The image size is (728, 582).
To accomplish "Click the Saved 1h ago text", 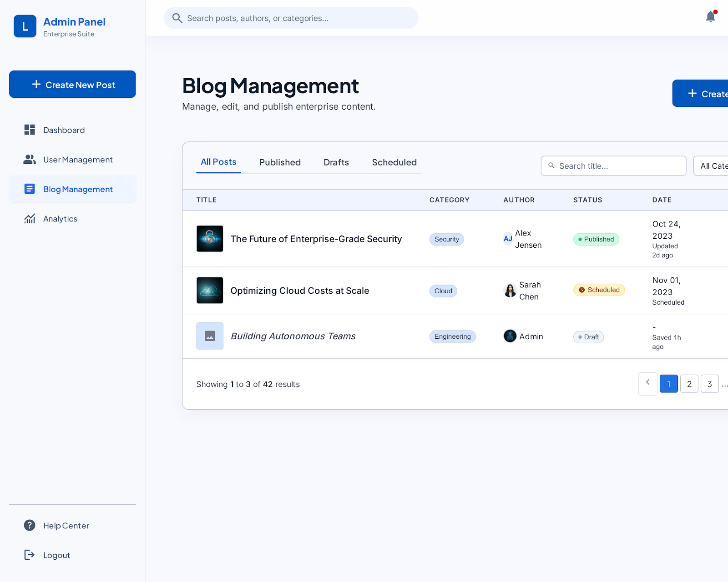I will (x=667, y=342).
